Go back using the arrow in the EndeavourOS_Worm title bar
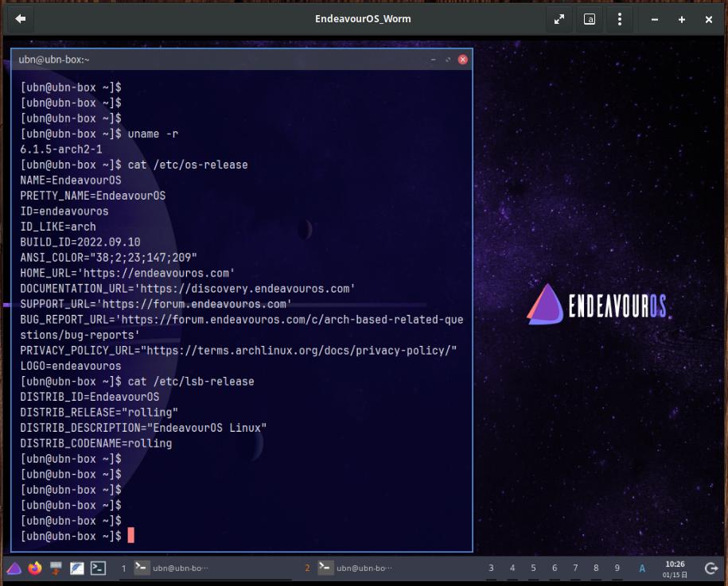The height and width of the screenshot is (586, 728). pos(21,19)
